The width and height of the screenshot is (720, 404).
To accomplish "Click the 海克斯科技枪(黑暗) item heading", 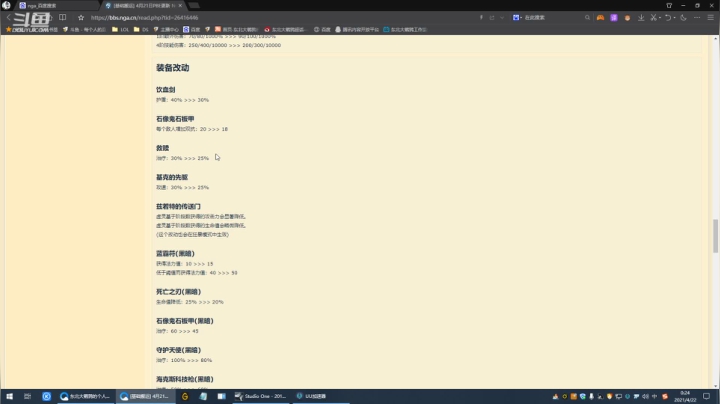I will click(185, 379).
